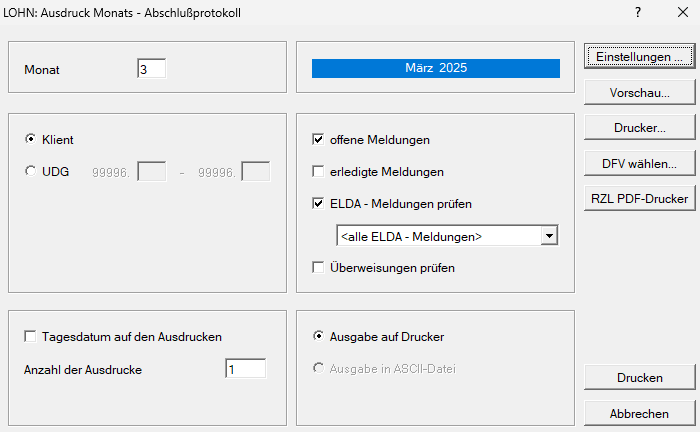700x432 pixels.
Task: Enable the Überweisungen prüfen checkbox
Action: (319, 268)
